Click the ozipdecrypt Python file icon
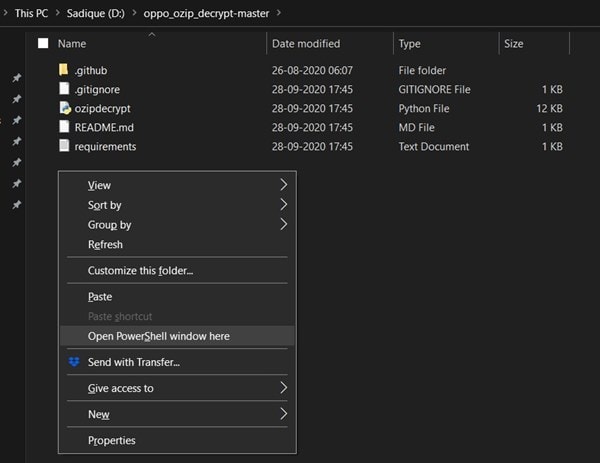This screenshot has height=463, width=600. click(x=65, y=108)
